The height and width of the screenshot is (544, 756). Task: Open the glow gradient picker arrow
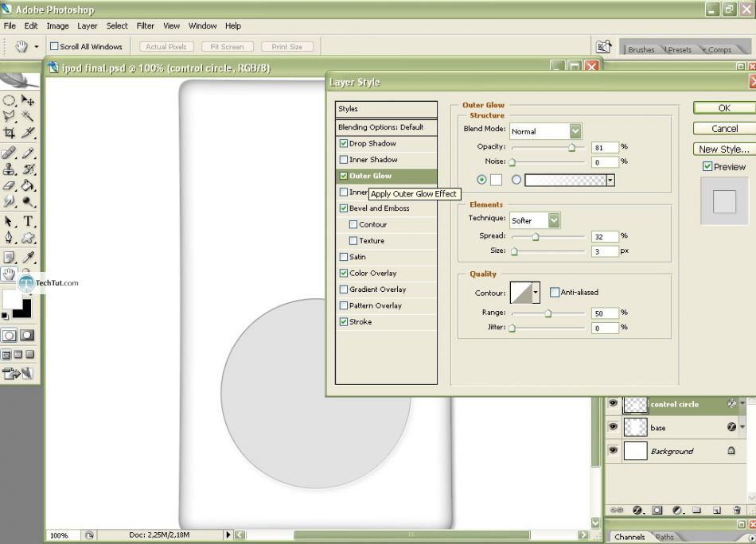pyautogui.click(x=610, y=181)
